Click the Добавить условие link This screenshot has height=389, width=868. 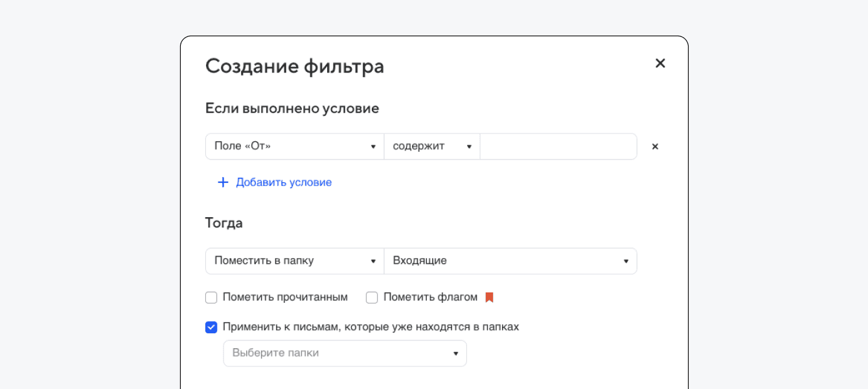pyautogui.click(x=284, y=182)
